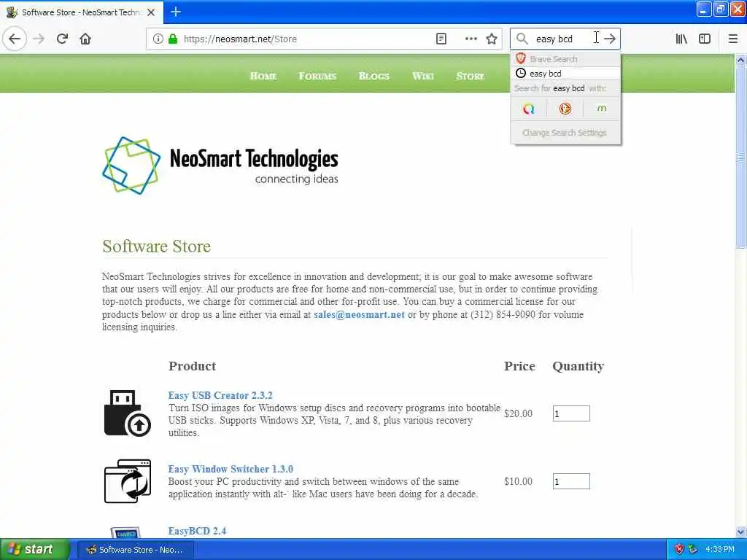Open the Easy Window Switcher 1.3.0 link

point(231,469)
